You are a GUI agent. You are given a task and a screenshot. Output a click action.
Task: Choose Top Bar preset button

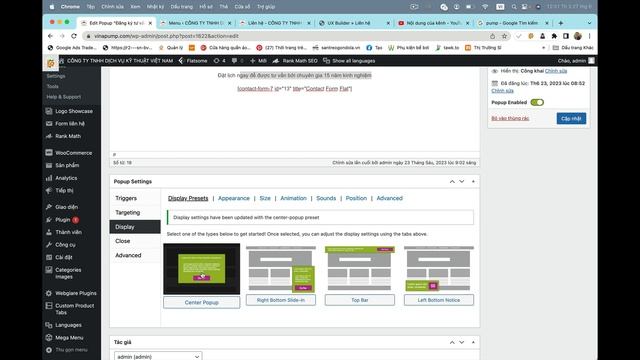tap(360, 300)
